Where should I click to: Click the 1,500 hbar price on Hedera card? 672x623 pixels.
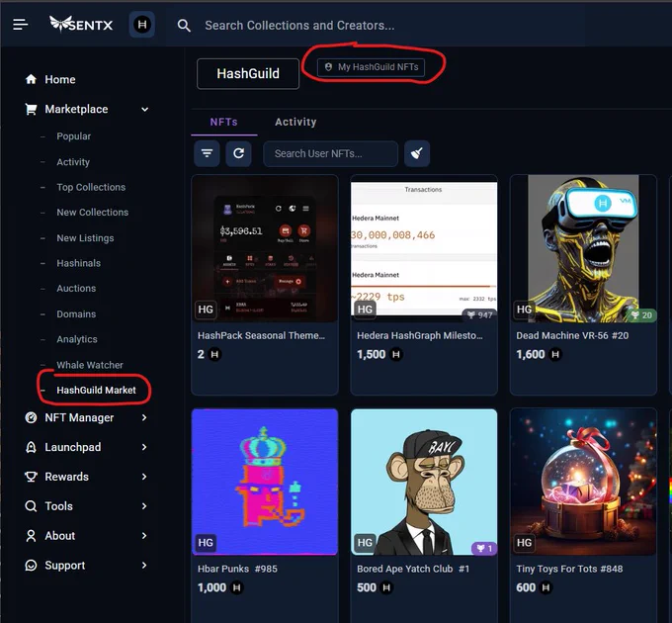[x=379, y=355]
